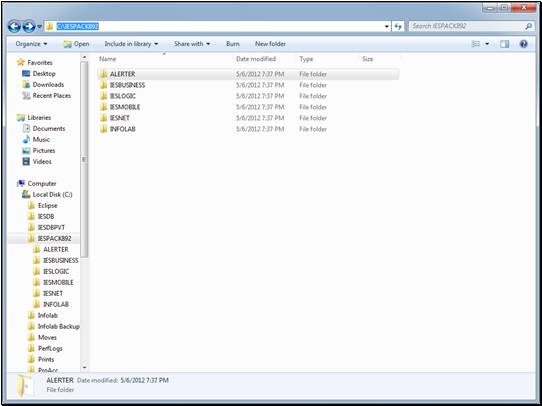Click the Forward navigation arrow
This screenshot has height=406, width=542.
click(29, 26)
